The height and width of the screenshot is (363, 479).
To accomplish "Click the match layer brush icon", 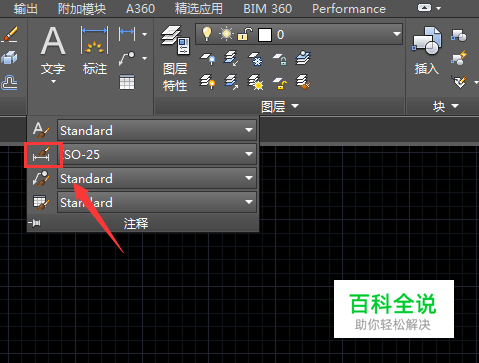I will 303,82.
